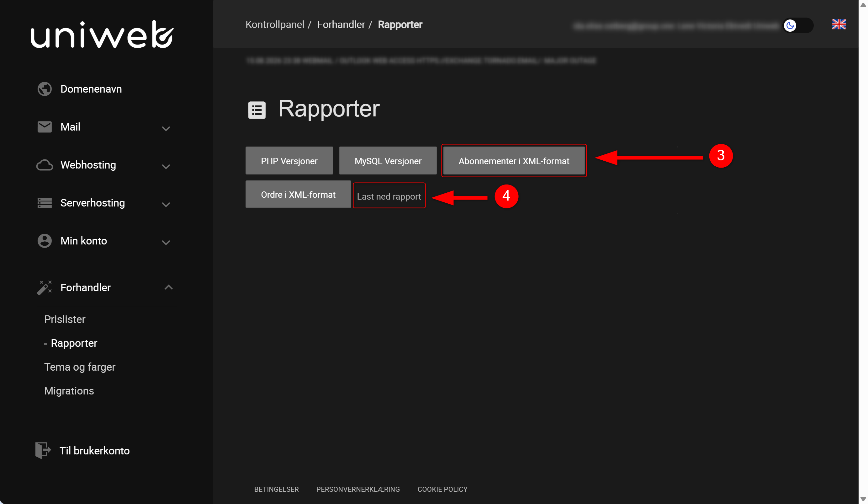
Task: Open the BETINGELSER footer link
Action: pos(276,489)
